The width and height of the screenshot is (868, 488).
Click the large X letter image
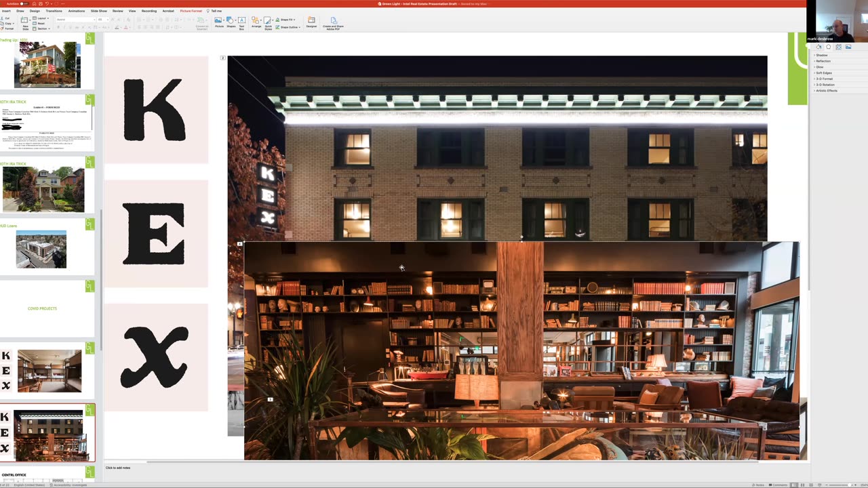point(155,357)
